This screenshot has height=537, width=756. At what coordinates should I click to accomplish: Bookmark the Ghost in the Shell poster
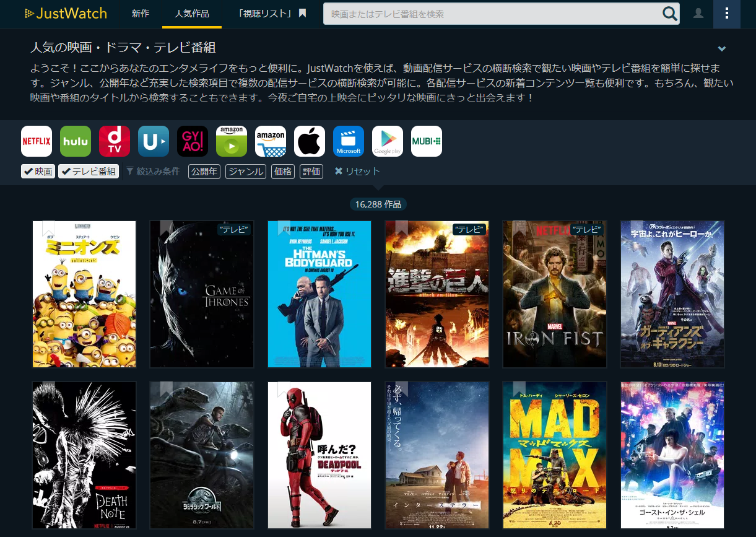coord(637,390)
